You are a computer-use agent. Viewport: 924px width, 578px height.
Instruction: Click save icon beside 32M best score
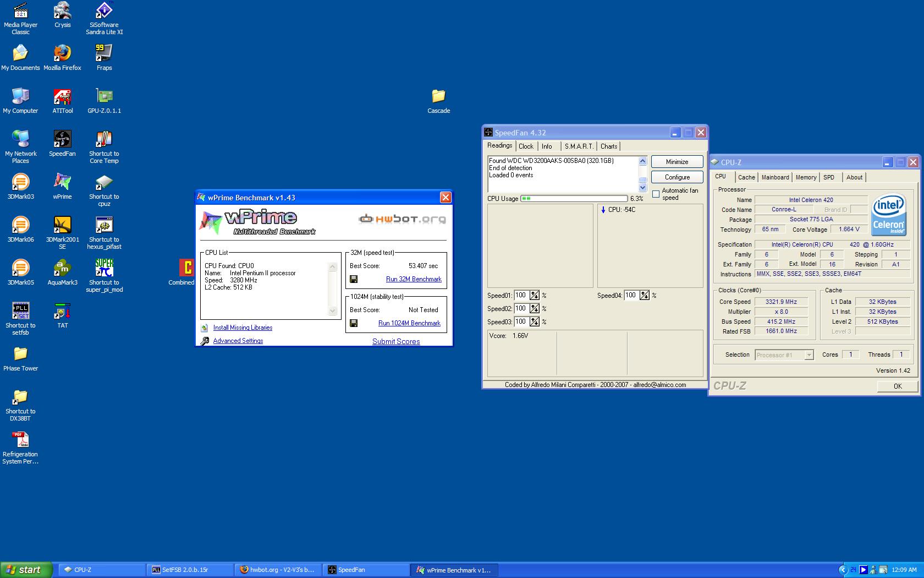click(354, 279)
